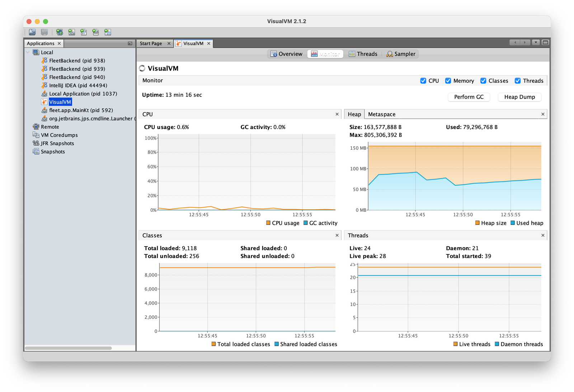Image resolution: width=574 pixels, height=392 pixels.
Task: Switch to the Metaspace graph tab
Action: [382, 114]
